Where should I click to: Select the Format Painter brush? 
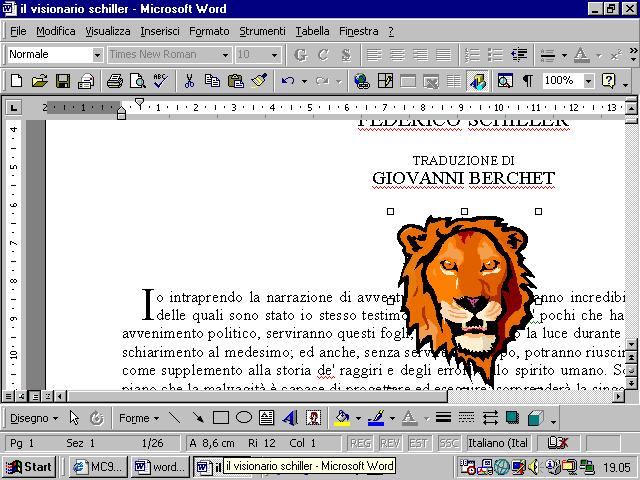coord(259,81)
